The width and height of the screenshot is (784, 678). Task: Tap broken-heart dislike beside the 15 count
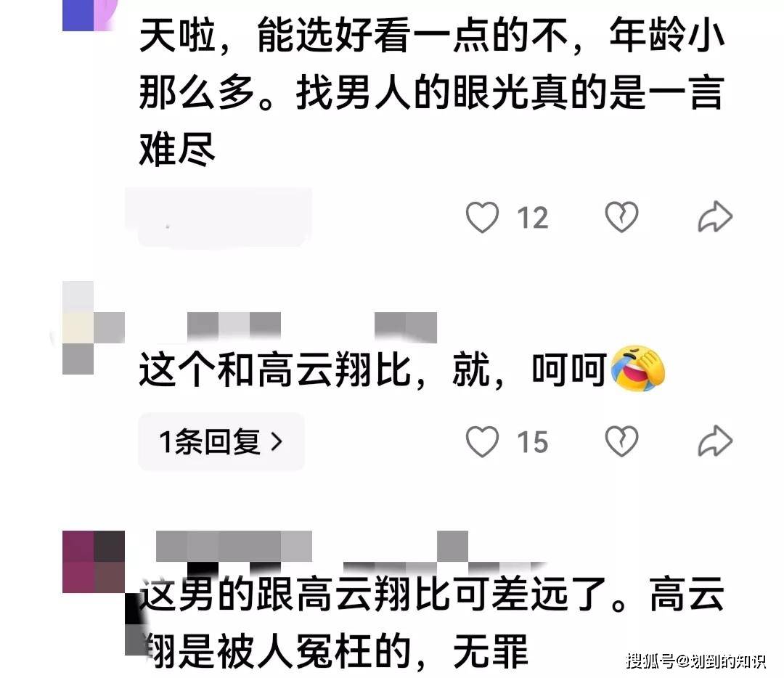[621, 441]
